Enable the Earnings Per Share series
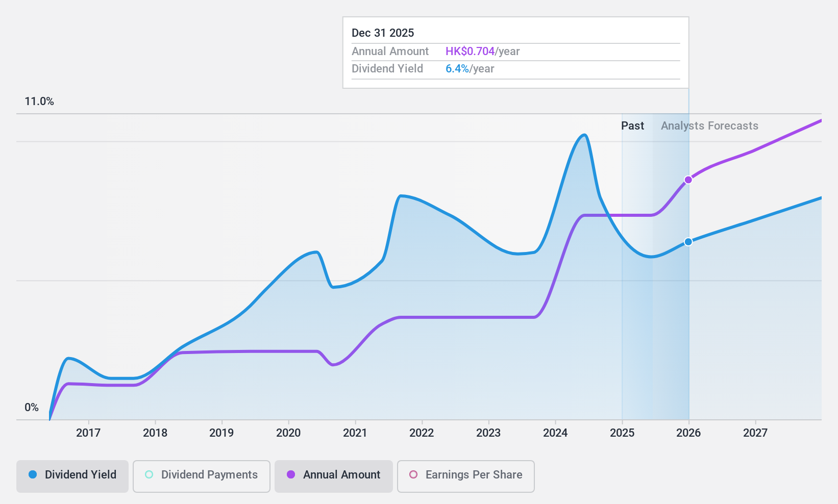The image size is (838, 504). click(466, 476)
